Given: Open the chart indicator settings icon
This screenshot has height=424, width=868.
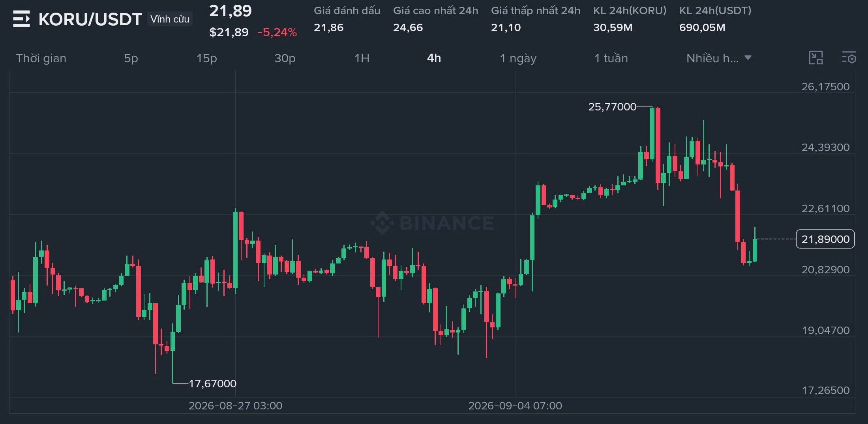Looking at the screenshot, I should tap(849, 58).
